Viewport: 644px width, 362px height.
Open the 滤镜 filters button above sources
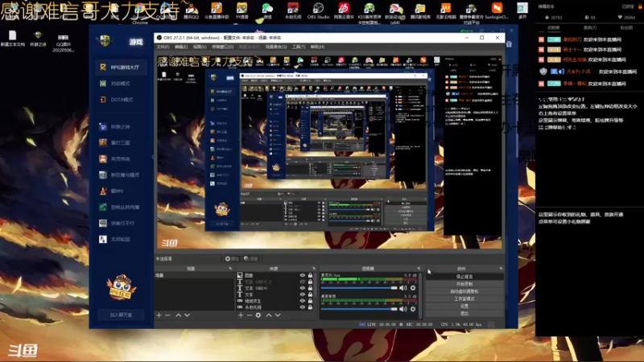(x=250, y=258)
